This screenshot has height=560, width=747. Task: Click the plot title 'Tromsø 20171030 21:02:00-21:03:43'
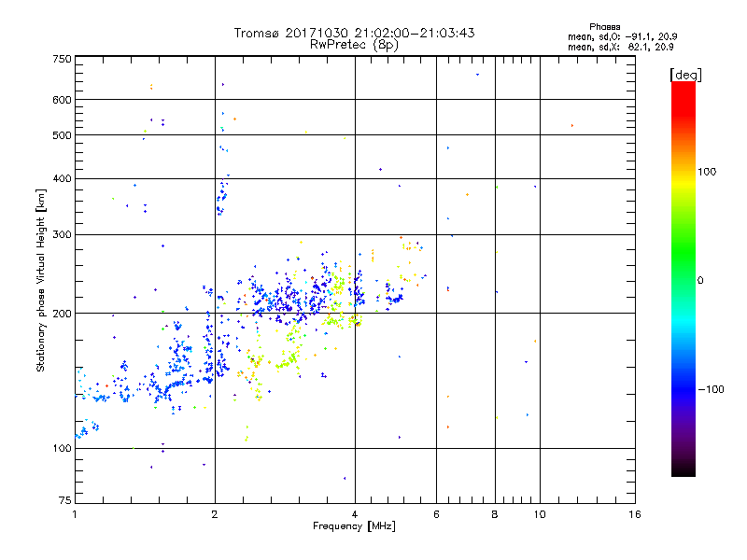click(355, 33)
